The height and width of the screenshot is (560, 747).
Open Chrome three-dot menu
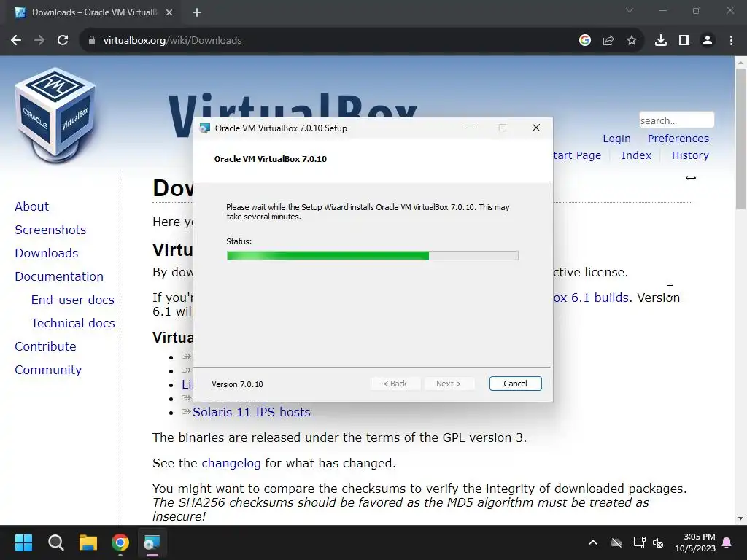coord(731,41)
